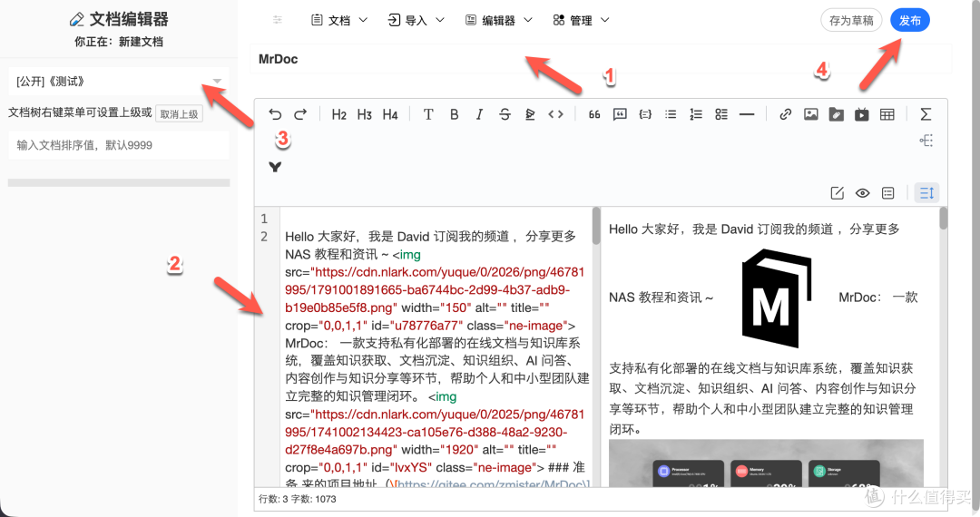Click the blue 发布 button
980x517 pixels.
coord(910,21)
